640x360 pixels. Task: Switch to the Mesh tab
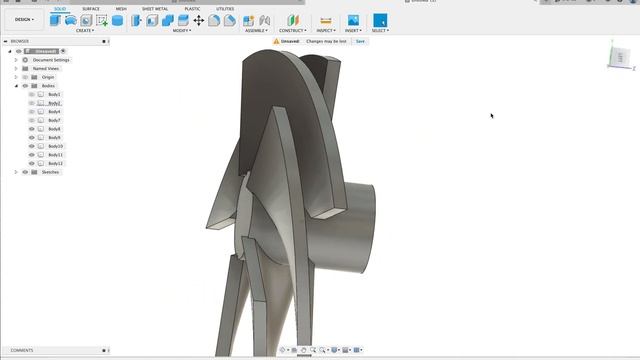tap(121, 9)
